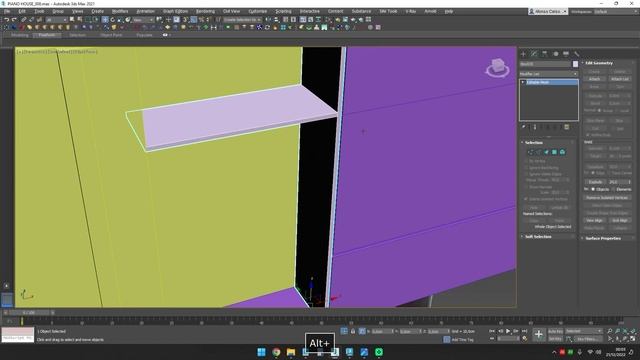Image resolution: width=640 pixels, height=360 pixels.
Task: Click the Orbit viewport navigation icon
Action: 625,338
